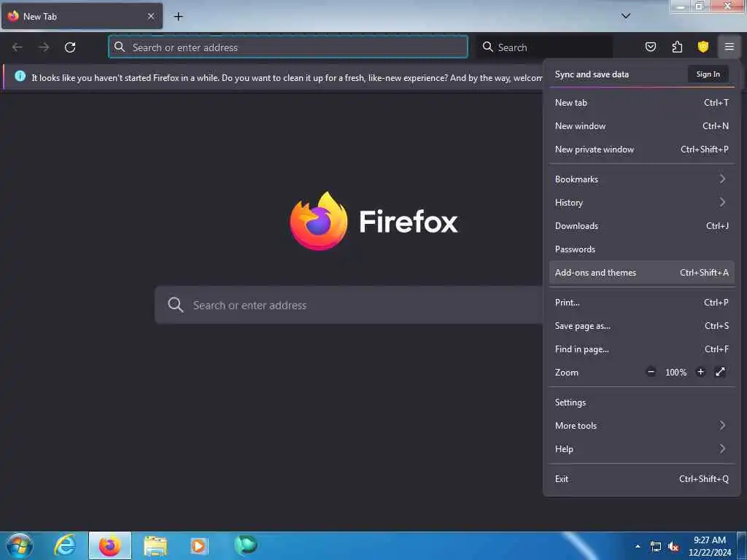Show hidden tray icons arrow
Viewport: 747px width, 560px height.
638,546
